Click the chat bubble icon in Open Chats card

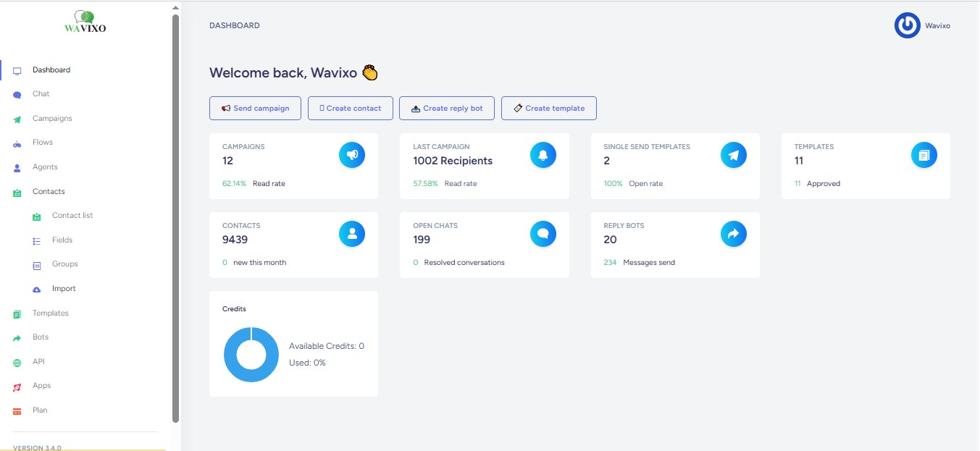click(x=543, y=234)
